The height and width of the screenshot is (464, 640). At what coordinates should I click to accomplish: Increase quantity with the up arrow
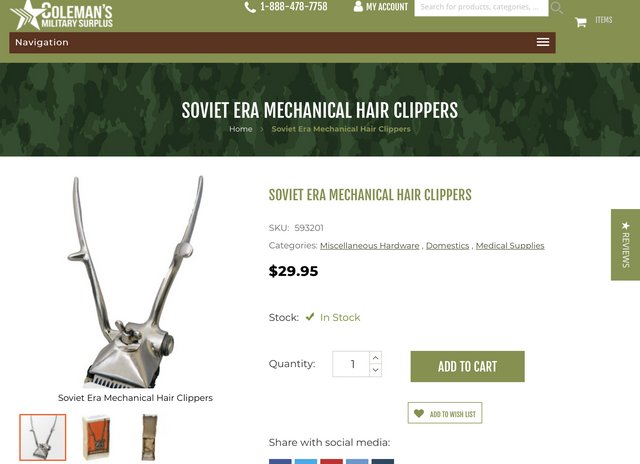pos(376,357)
